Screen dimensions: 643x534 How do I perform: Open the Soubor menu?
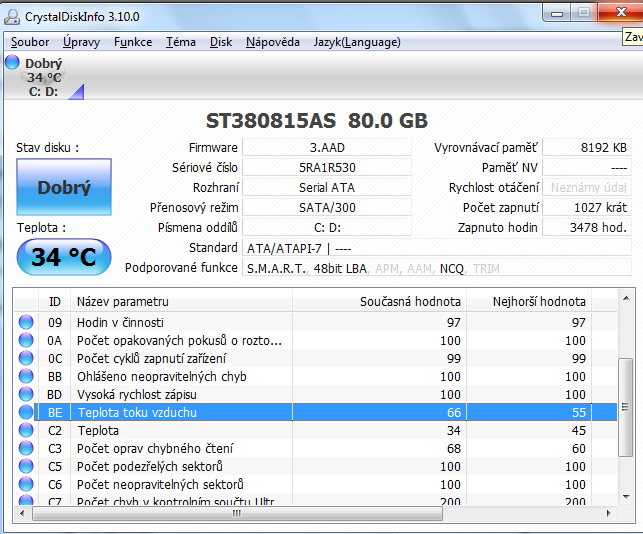[29, 42]
